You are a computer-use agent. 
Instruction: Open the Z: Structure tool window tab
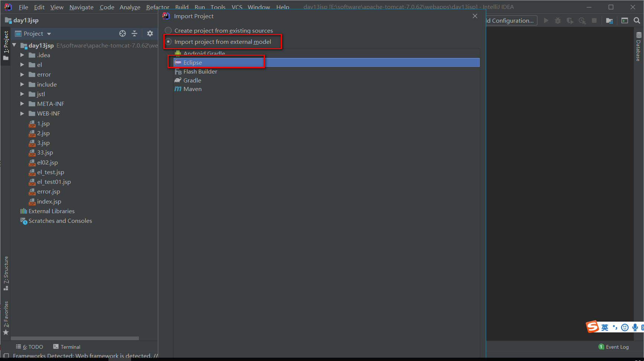coord(6,273)
